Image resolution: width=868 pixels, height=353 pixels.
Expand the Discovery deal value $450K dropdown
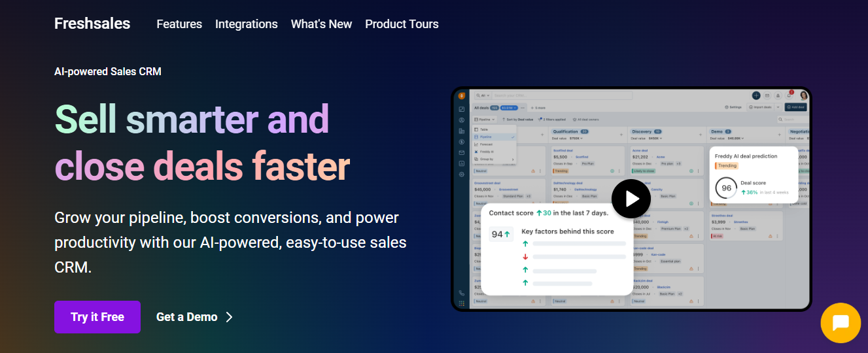tap(655, 139)
